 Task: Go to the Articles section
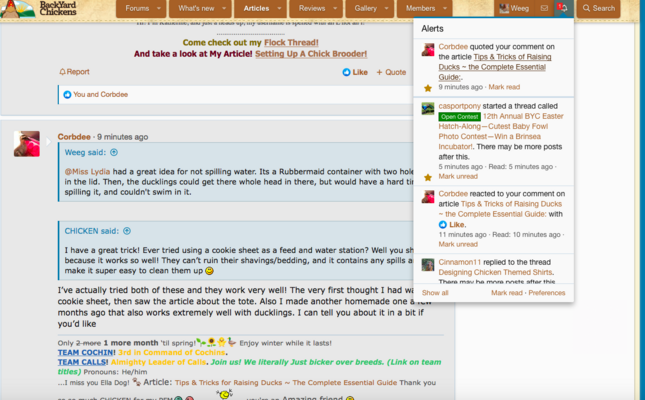pos(256,8)
